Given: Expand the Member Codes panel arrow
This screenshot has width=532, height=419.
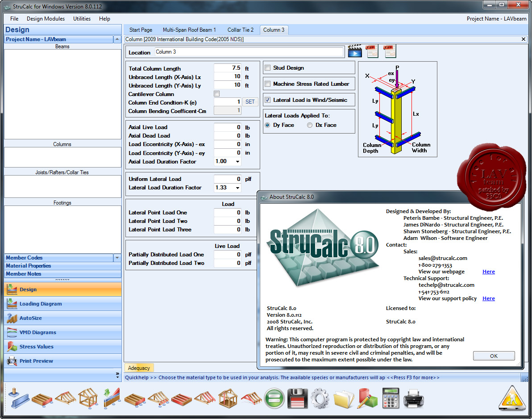Looking at the screenshot, I should click(x=117, y=258).
